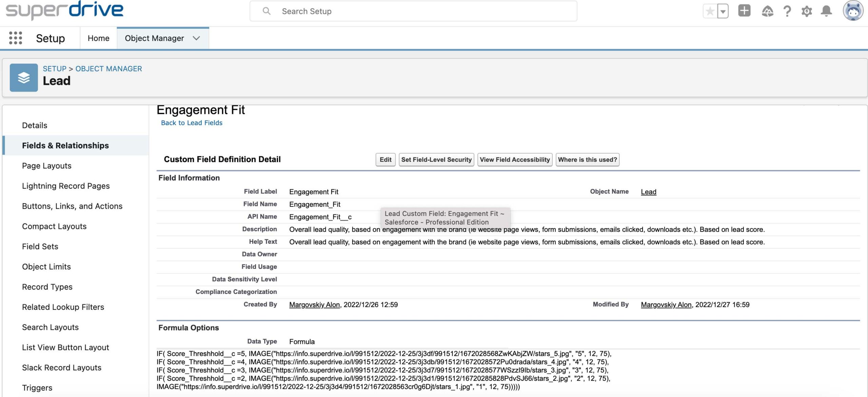
Task: Click Set Field-Level Security button
Action: (x=436, y=160)
